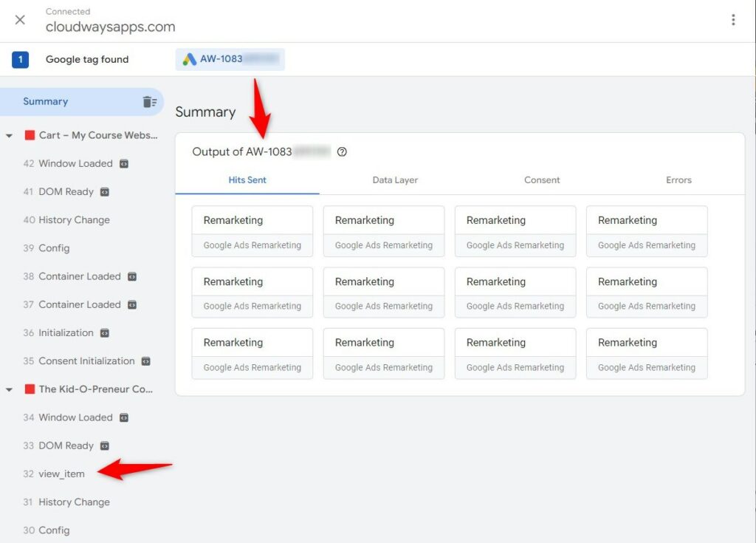Screen dimensions: 756x543
Task: Click the cloudwaysapps.com connected domain title
Action: 111,27
